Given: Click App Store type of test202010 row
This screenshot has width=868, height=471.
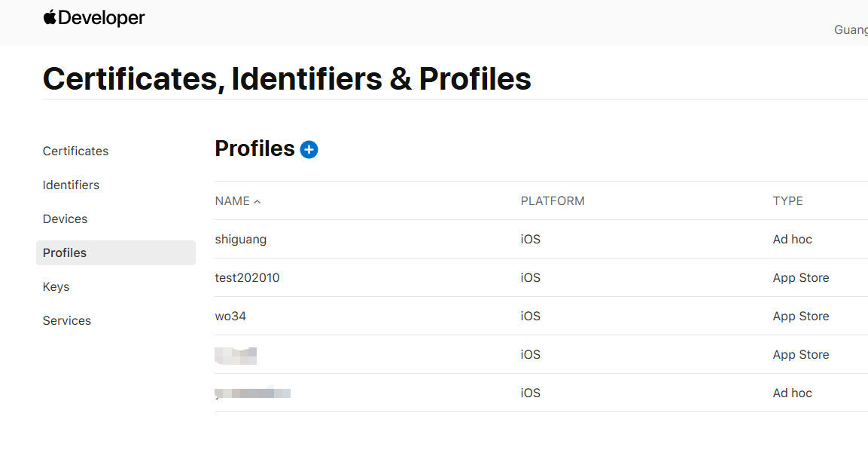Looking at the screenshot, I should pos(800,278).
